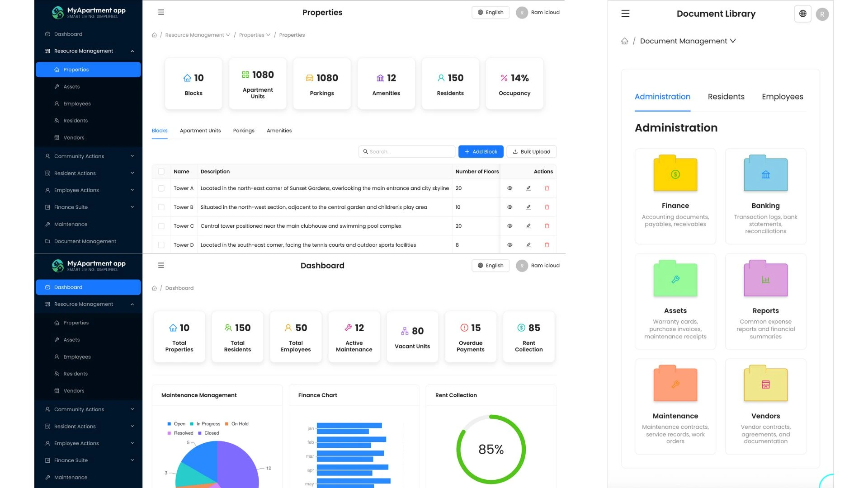Screen dimensions: 868x488
Task: Click the orange On Hold legend swatch
Action: click(x=226, y=424)
